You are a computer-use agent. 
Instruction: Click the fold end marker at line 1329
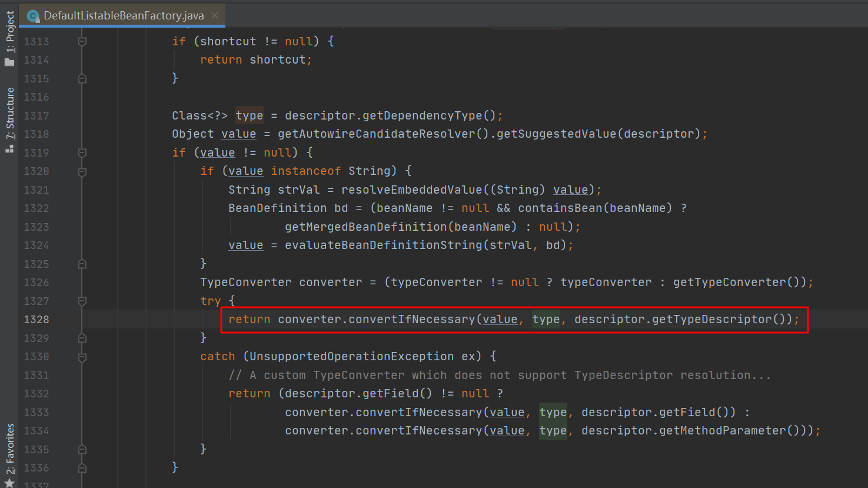coord(82,338)
